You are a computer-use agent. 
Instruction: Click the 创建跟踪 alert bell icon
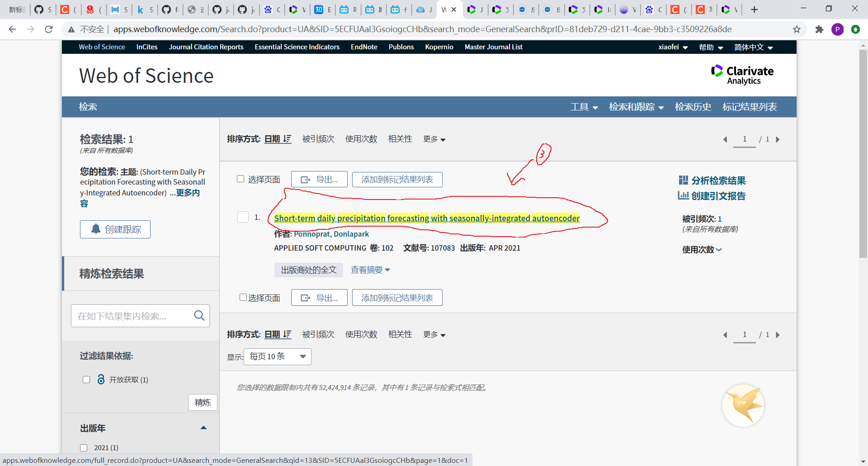point(95,229)
